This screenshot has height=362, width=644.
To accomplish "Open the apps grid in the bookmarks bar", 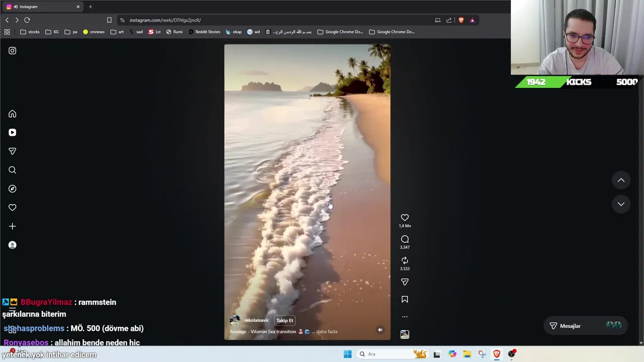I will (x=7, y=32).
